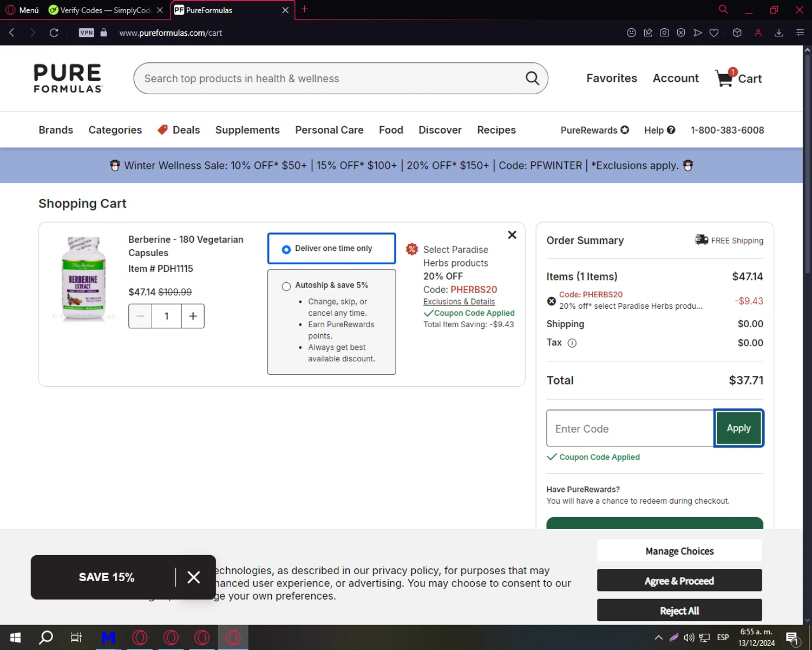Click the browser snapshot camera icon

(x=664, y=33)
